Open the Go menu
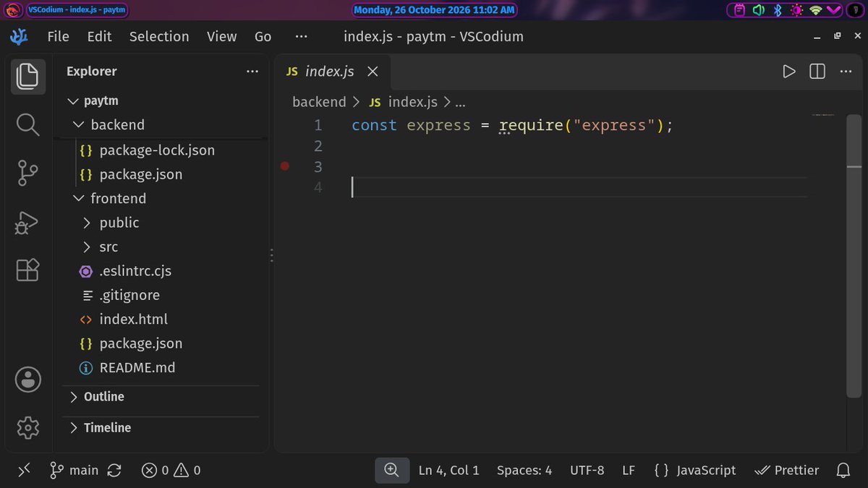This screenshot has height=488, width=868. point(263,36)
